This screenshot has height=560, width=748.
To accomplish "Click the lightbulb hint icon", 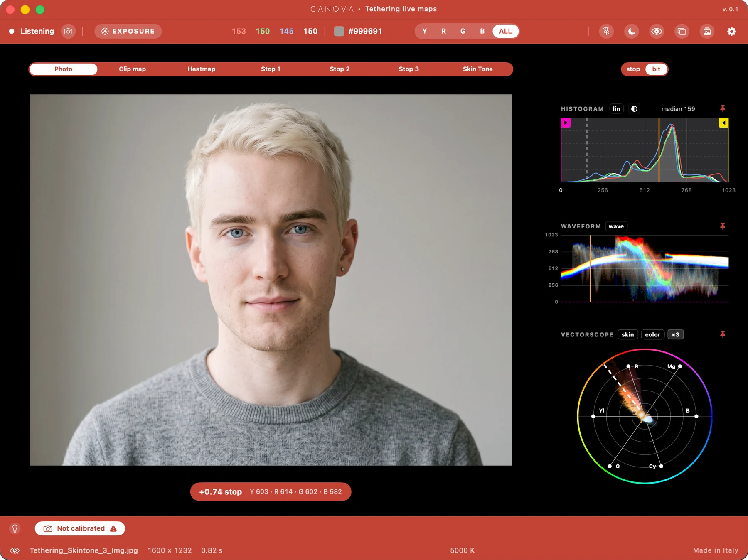I will click(x=15, y=528).
